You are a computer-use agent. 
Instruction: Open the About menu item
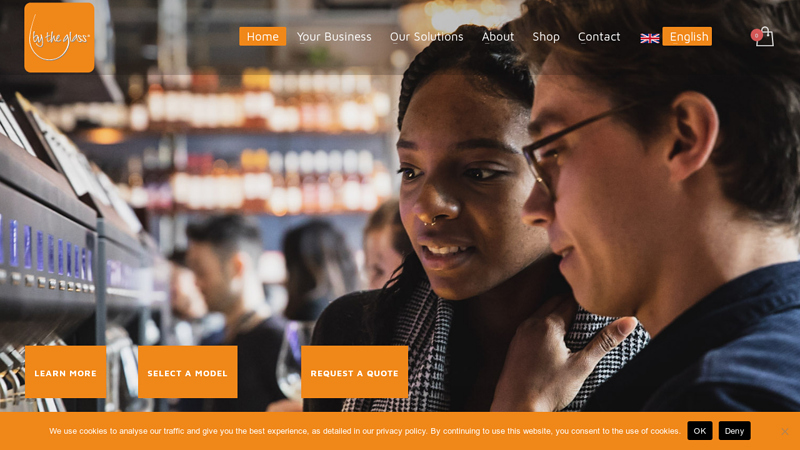click(498, 37)
